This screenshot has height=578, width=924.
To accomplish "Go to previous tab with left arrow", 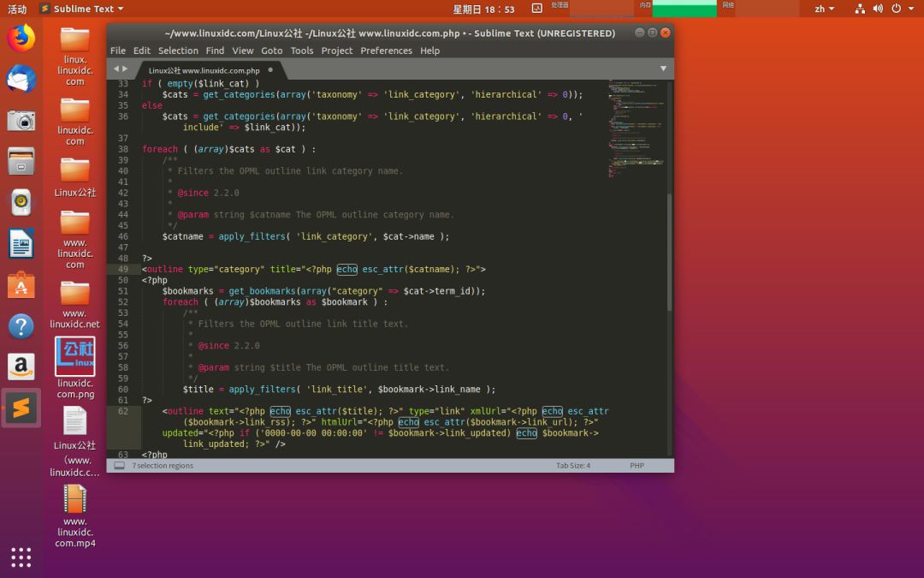I will pos(116,69).
